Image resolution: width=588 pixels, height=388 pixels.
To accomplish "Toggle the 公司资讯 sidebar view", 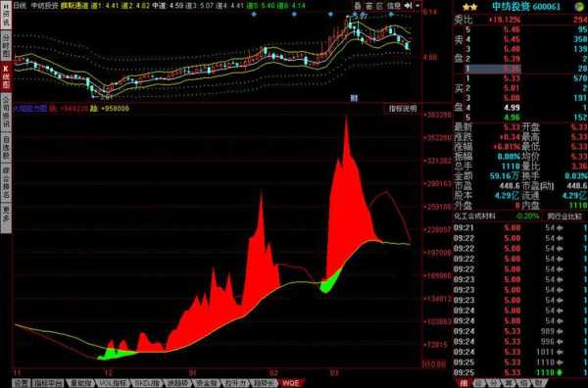I will click(x=6, y=113).
